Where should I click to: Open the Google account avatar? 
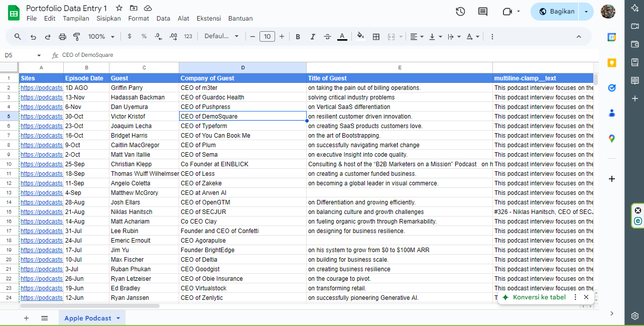pos(608,12)
